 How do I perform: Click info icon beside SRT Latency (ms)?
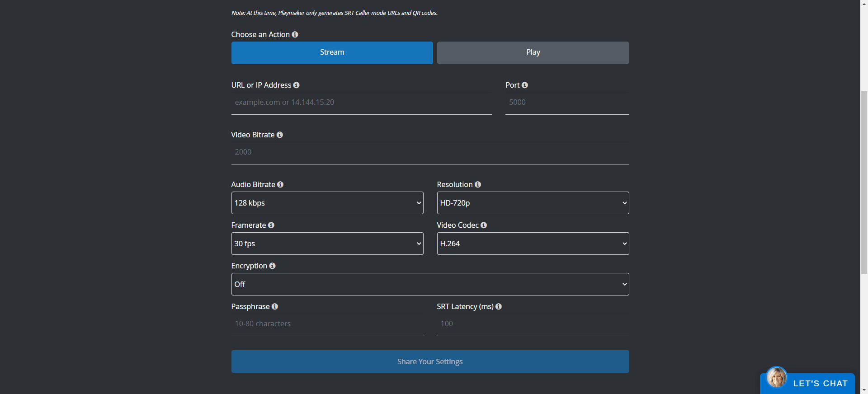coord(499,306)
